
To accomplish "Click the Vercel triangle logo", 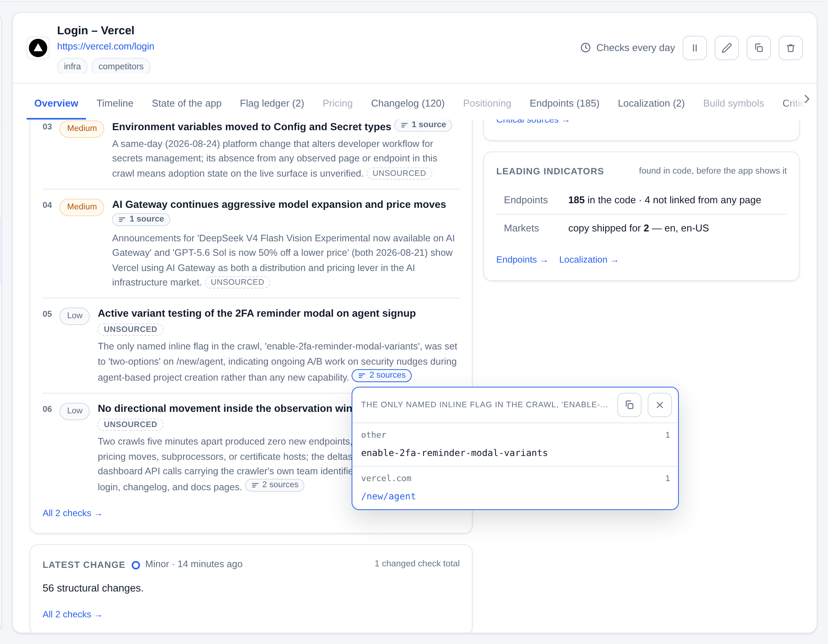I will [38, 48].
